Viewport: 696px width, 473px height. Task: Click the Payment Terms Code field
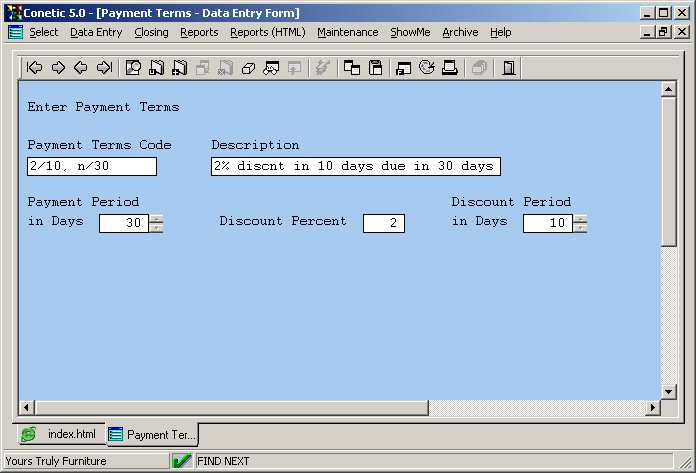[x=91, y=166]
